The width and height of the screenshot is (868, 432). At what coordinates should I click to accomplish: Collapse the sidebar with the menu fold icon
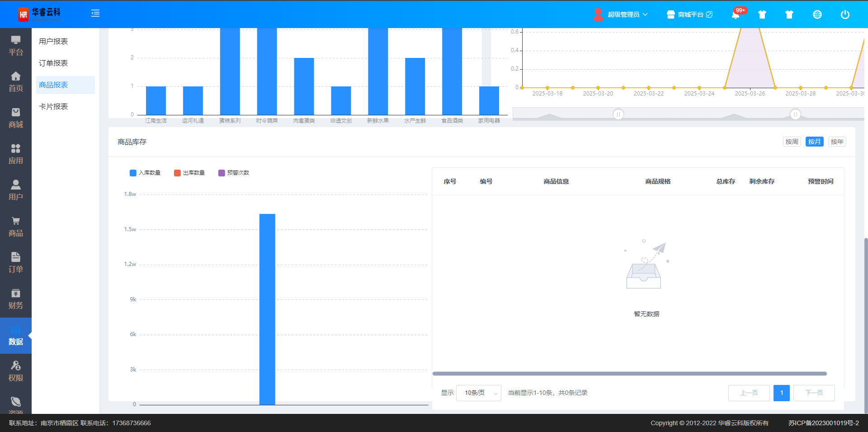coord(95,14)
